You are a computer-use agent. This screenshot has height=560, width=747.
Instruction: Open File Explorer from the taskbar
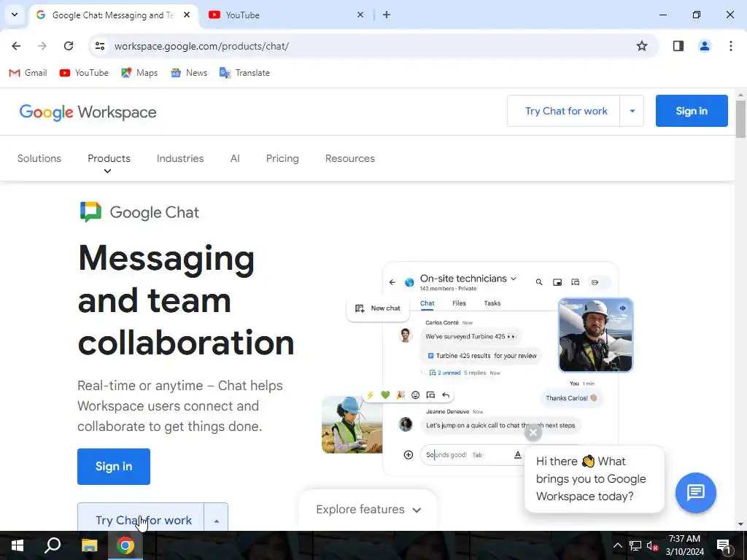pos(89,545)
